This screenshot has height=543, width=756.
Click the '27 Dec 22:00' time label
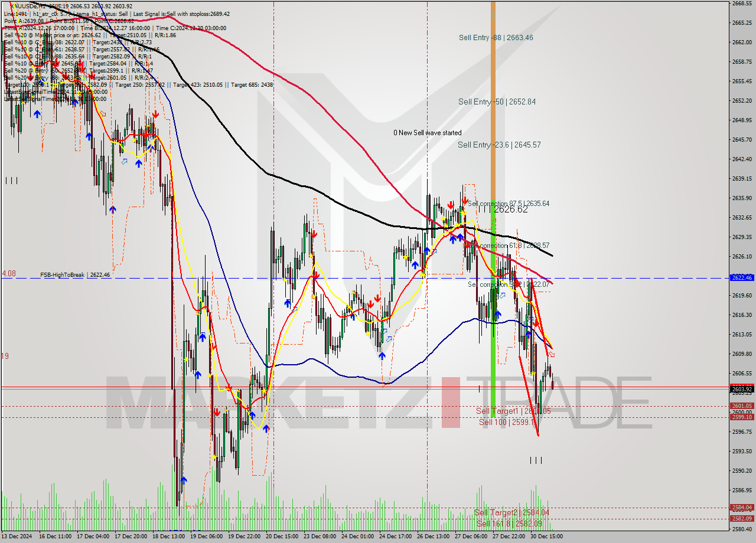(509, 537)
